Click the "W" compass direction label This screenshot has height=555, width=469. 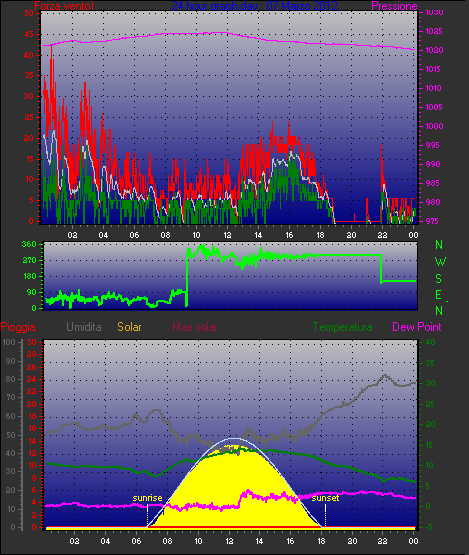click(x=440, y=262)
